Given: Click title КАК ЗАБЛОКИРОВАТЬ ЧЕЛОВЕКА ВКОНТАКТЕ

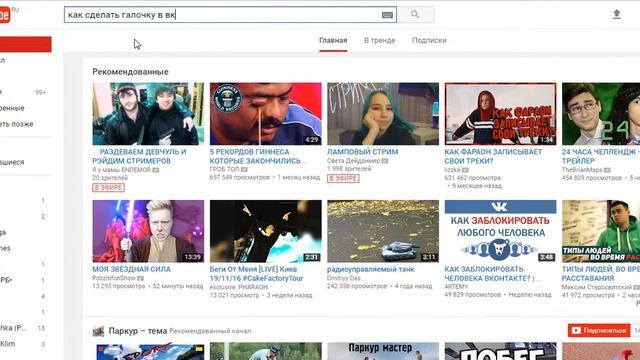Looking at the screenshot, I should (492, 274).
